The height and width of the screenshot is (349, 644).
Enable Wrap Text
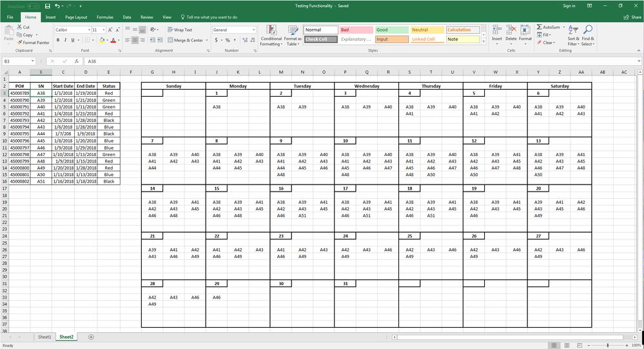pyautogui.click(x=180, y=30)
